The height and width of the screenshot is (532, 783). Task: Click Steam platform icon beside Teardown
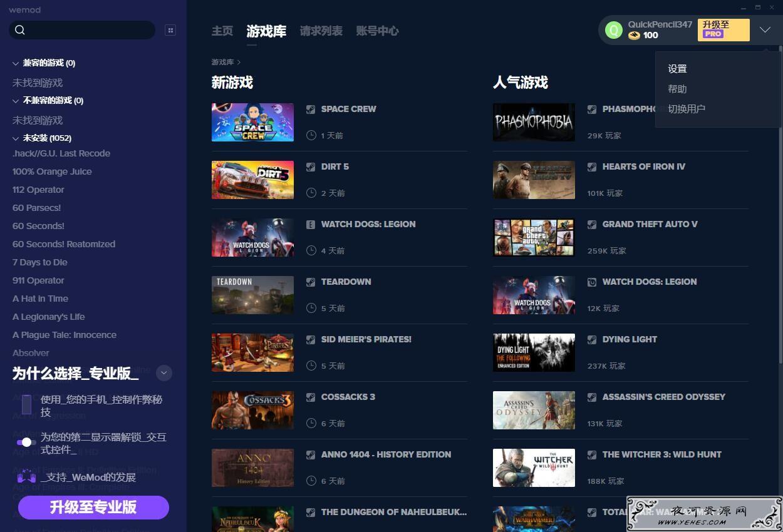pyautogui.click(x=311, y=282)
